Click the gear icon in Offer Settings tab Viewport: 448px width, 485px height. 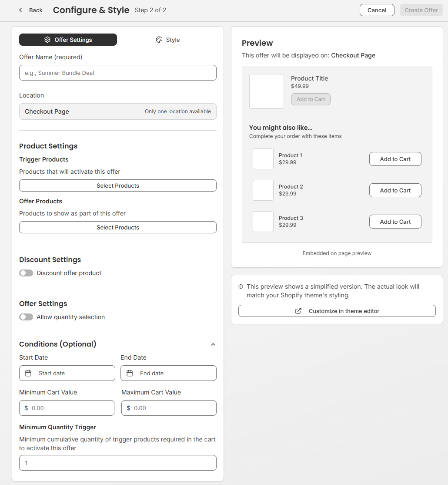click(47, 40)
